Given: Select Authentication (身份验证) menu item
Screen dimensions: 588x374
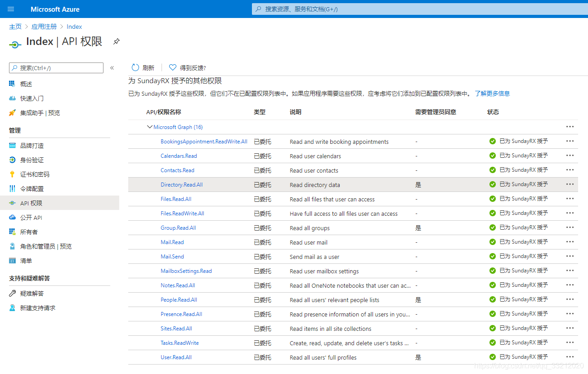Looking at the screenshot, I should [x=31, y=160].
